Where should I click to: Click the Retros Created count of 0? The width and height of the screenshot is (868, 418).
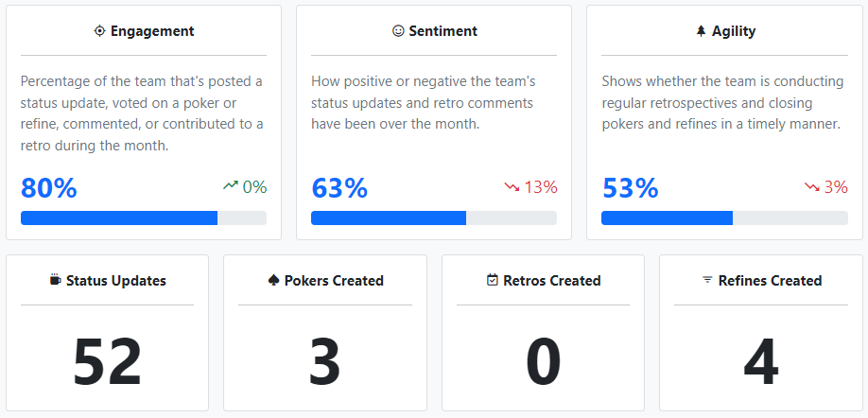click(x=543, y=361)
